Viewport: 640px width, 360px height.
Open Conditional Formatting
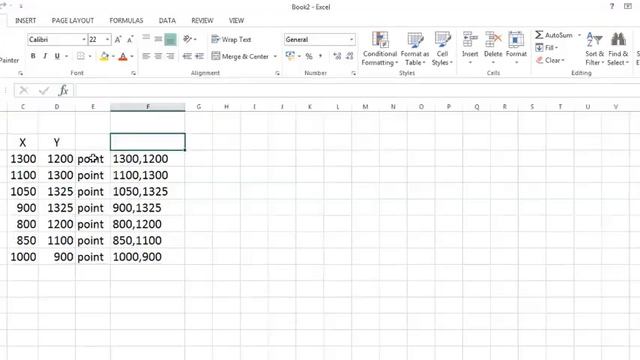[380, 49]
